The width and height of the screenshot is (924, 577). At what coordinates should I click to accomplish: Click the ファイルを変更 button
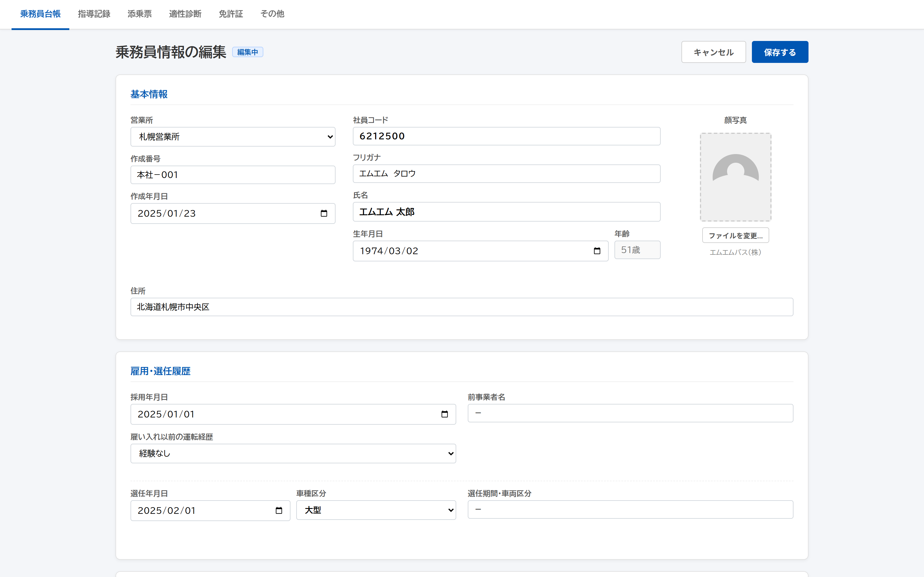[x=735, y=235]
